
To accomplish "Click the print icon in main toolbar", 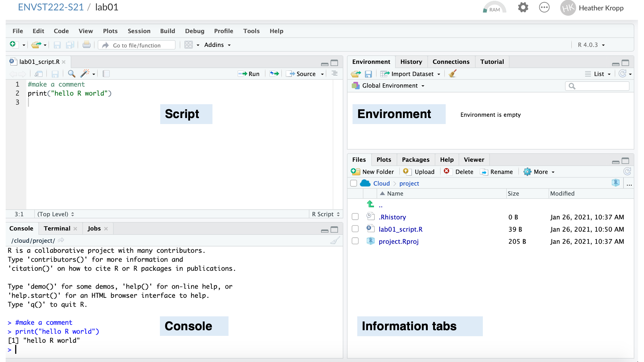I will (87, 45).
